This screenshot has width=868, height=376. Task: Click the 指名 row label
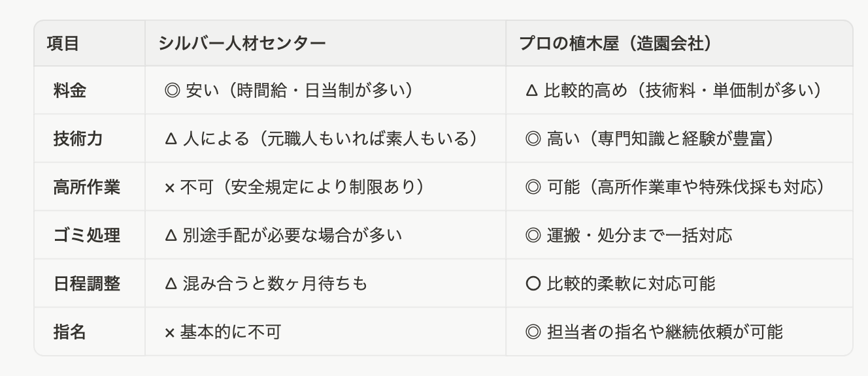[70, 332]
